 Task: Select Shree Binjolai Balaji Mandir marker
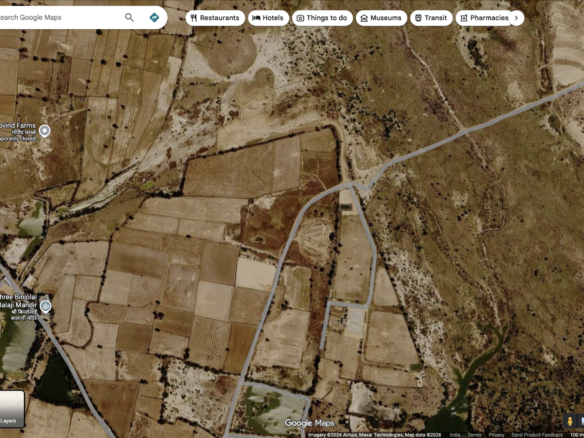tap(45, 306)
